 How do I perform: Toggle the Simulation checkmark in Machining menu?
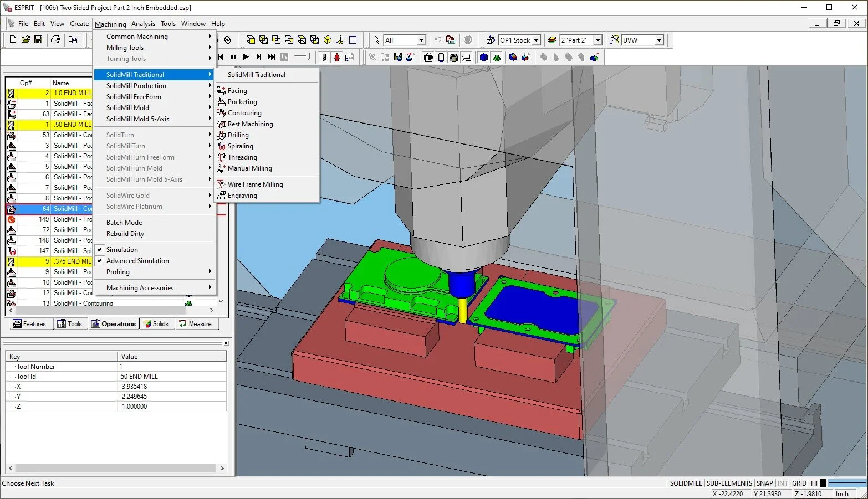154,250
